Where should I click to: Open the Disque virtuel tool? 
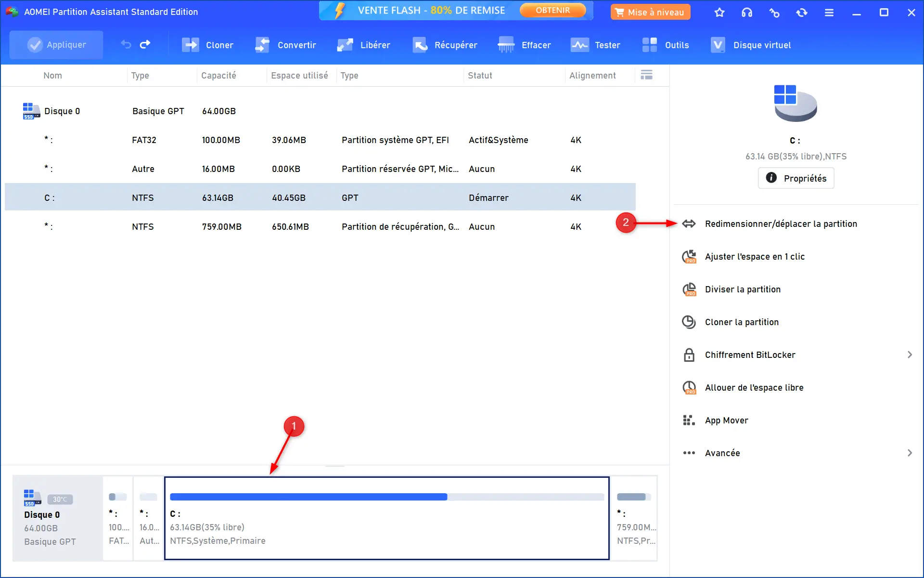751,45
